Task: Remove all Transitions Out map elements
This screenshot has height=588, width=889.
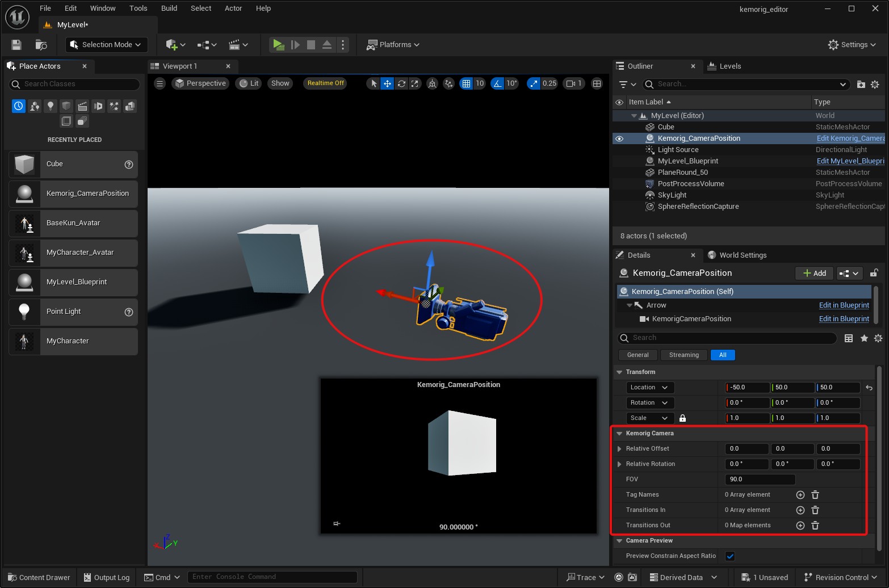Action: [815, 526]
